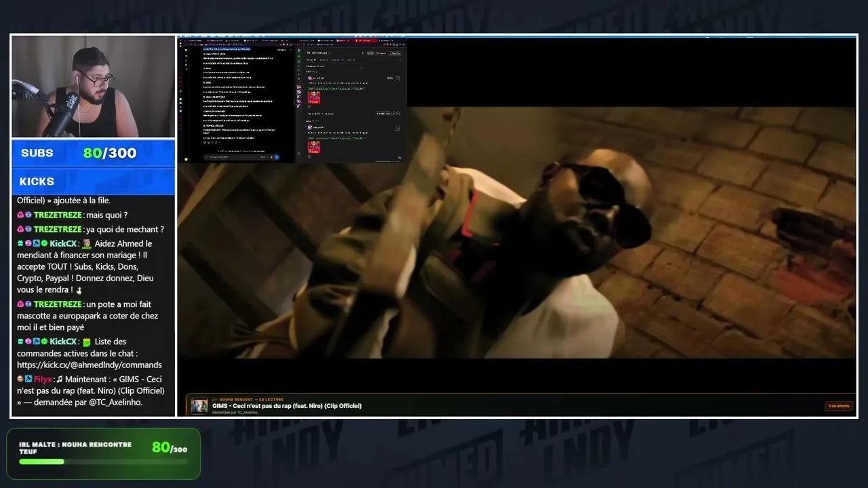Viewport: 868px width, 488px height.
Task: Click the verified badge on KickCX's "Aidez Ahmed" message
Action: click(44, 243)
